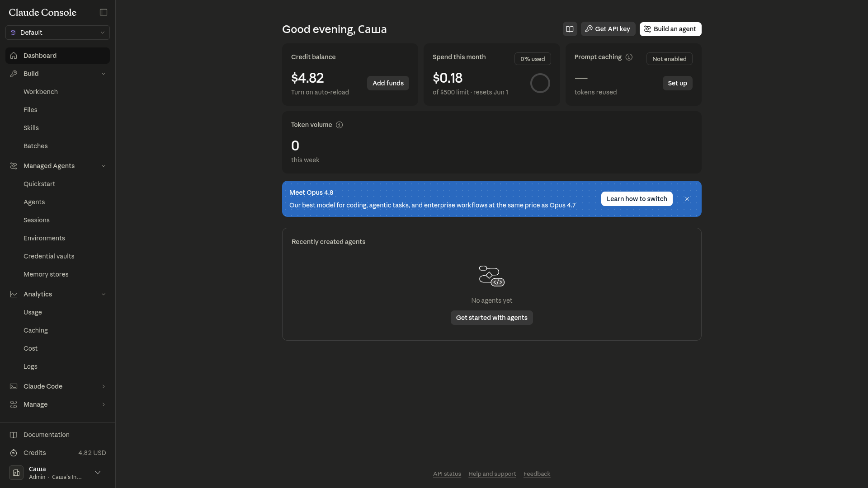Open the documentation book icon beside Get API key
Image resolution: width=868 pixels, height=488 pixels.
pyautogui.click(x=570, y=29)
